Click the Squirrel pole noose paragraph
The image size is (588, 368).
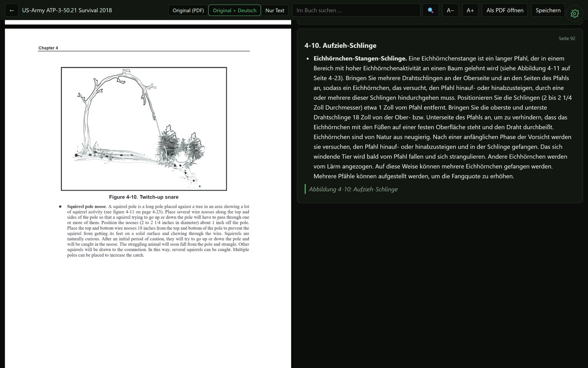tap(158, 230)
